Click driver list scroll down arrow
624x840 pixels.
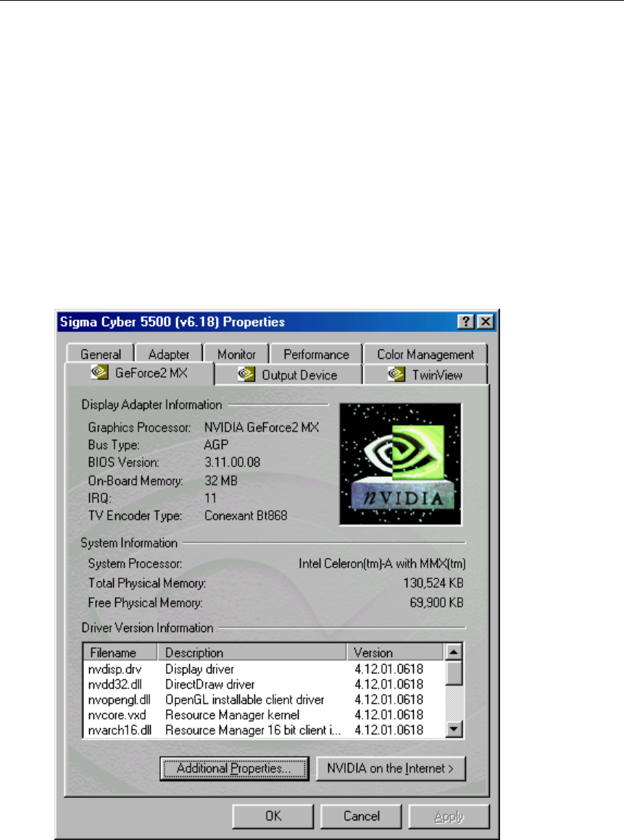[454, 728]
